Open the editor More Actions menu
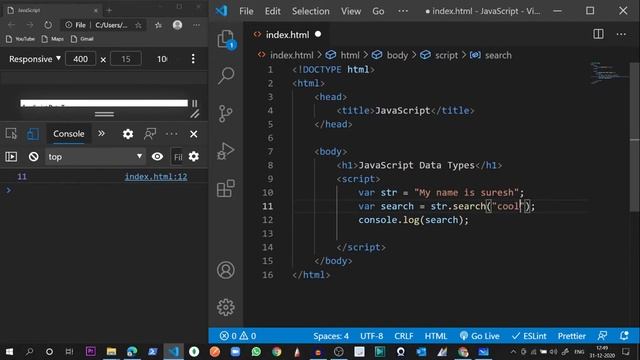Image resolution: width=640 pixels, height=360 pixels. 621,34
